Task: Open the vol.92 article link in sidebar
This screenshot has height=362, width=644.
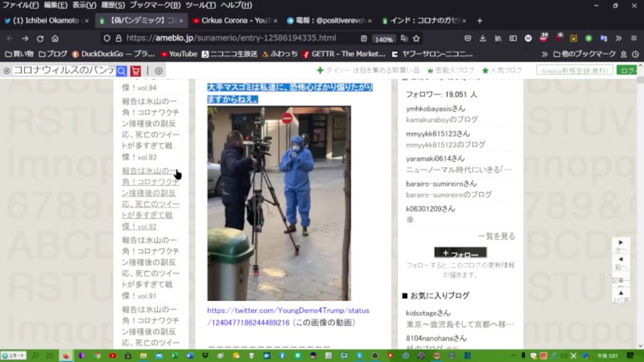Action: pyautogui.click(x=150, y=198)
